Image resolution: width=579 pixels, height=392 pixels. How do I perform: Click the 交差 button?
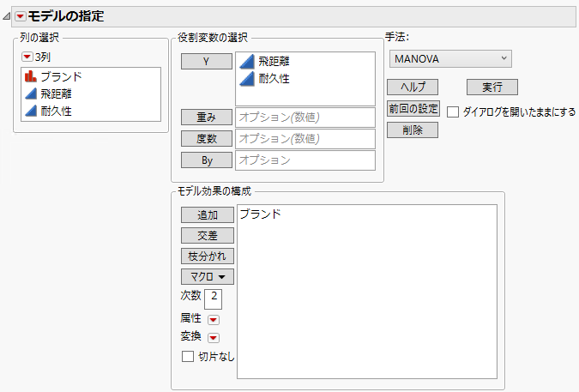208,236
